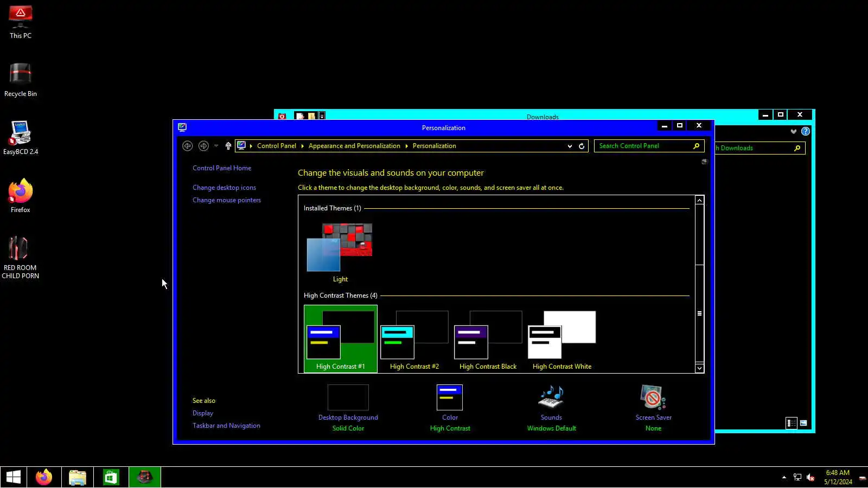Open Downloads quick access toolbar dropdown

pyautogui.click(x=322, y=116)
